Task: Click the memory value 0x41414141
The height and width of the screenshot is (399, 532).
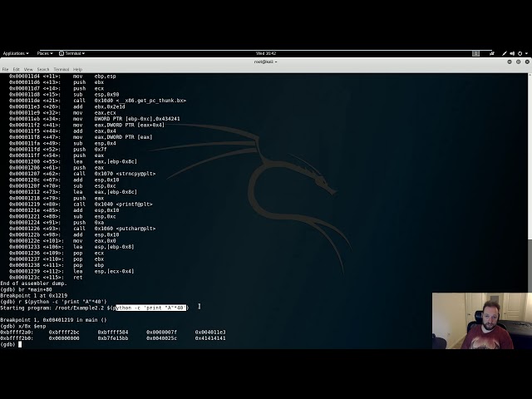Action: coord(210,338)
